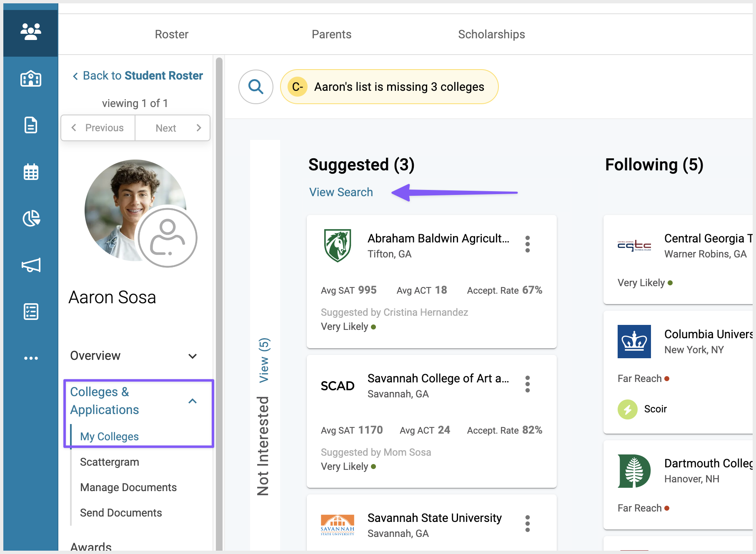The image size is (756, 554).
Task: Click the View Search link
Action: coord(341,192)
